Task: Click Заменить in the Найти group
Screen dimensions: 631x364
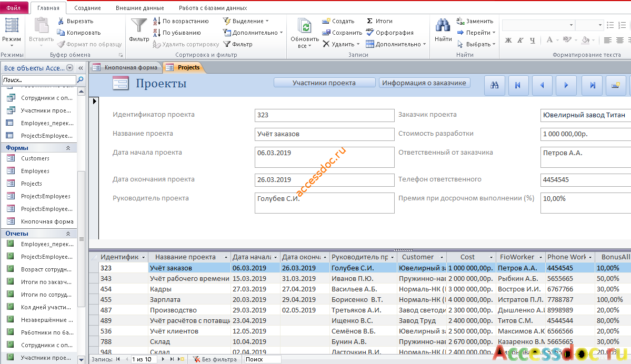Action: [x=475, y=21]
